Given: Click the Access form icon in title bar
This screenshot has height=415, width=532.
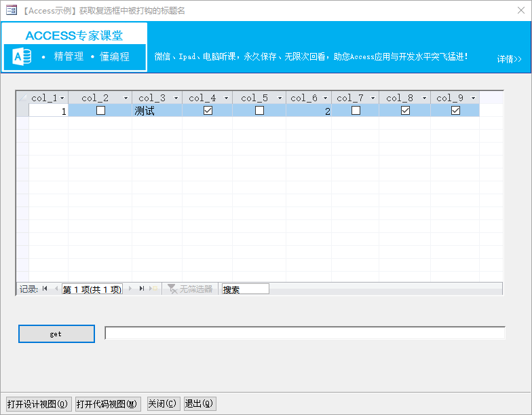Looking at the screenshot, I should point(11,10).
